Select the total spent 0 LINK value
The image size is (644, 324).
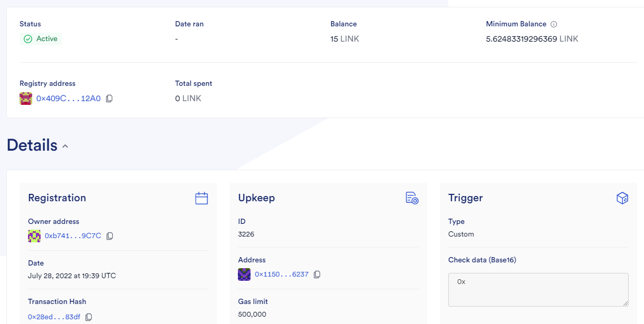188,99
